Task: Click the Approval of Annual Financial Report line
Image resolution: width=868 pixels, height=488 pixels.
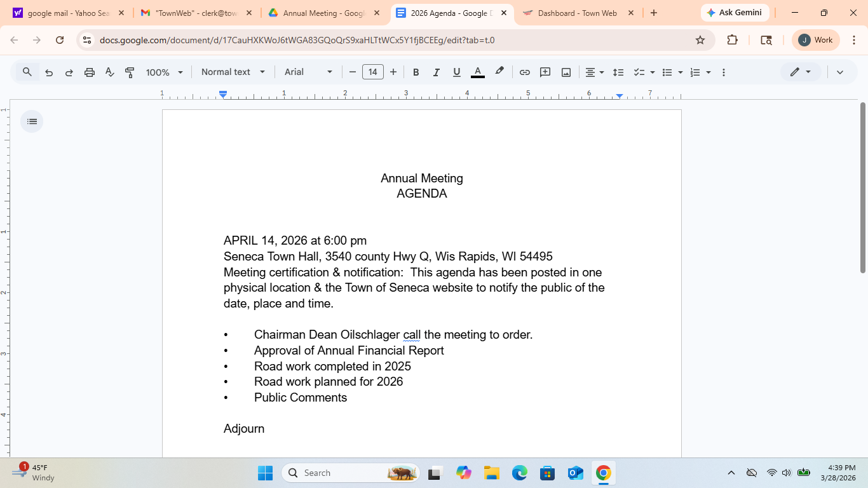Action: coord(349,351)
